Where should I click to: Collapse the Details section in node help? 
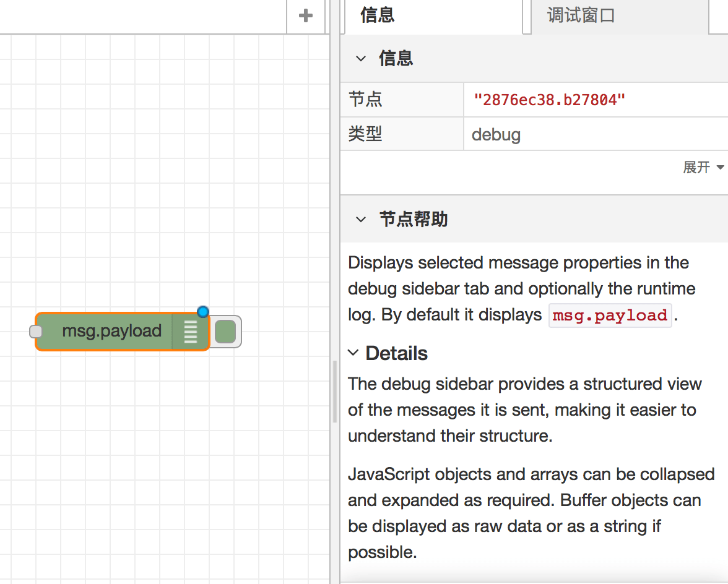coord(353,353)
